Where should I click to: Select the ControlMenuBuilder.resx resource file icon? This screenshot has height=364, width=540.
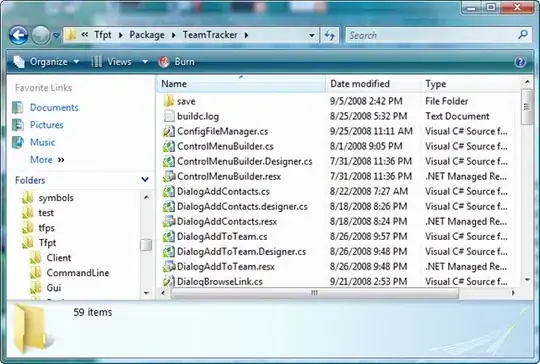169,176
